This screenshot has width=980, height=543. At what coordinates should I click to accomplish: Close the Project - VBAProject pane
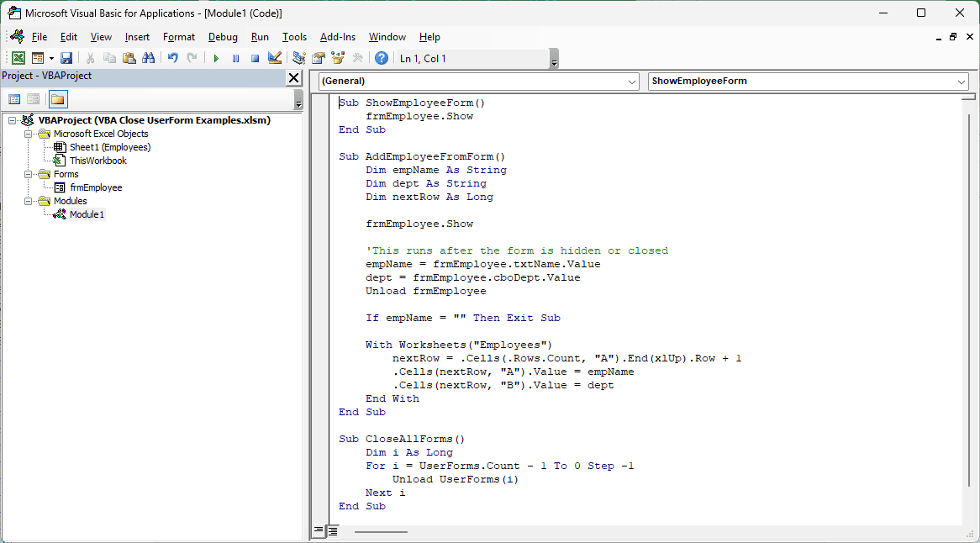[294, 77]
